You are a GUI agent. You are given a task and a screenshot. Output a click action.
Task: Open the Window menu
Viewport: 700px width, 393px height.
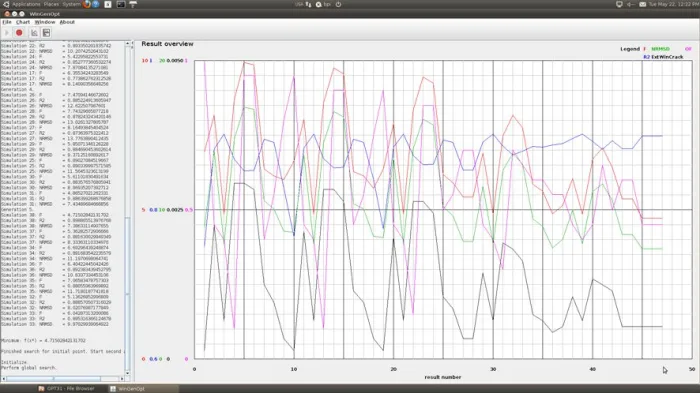45,22
